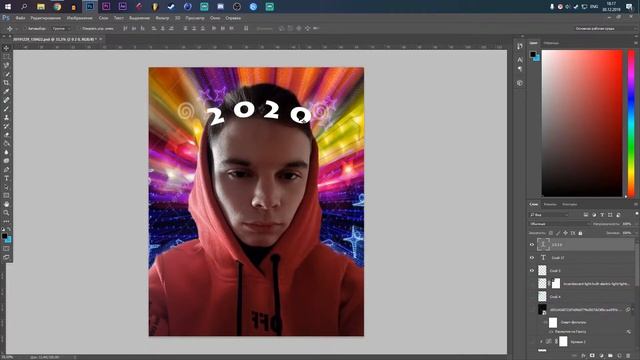
Task: Toggle lock transparent pixels in Layers panel
Action: [551, 233]
